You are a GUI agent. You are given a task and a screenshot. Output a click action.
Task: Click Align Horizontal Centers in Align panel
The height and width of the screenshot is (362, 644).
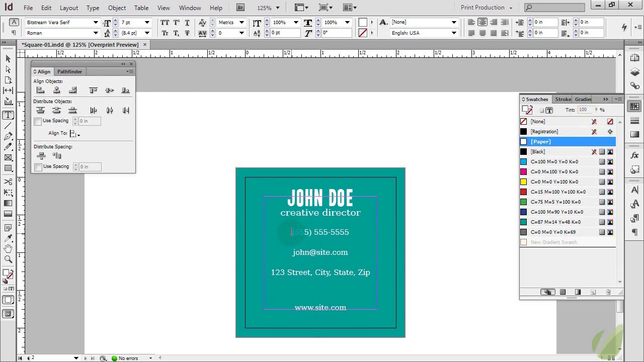click(57, 90)
